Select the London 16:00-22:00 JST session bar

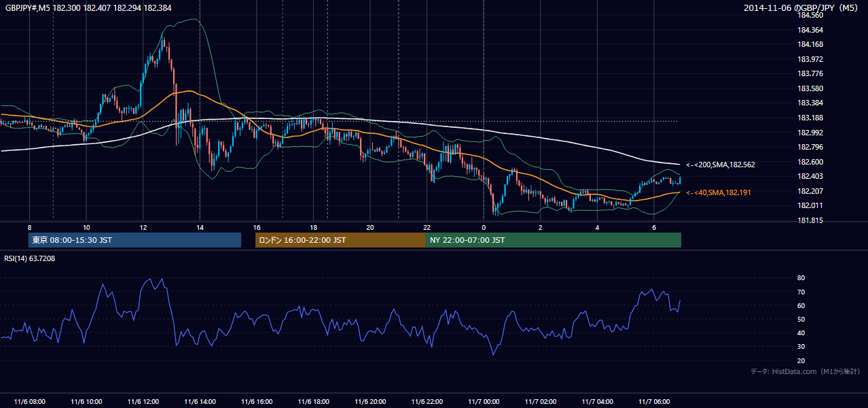coord(340,240)
